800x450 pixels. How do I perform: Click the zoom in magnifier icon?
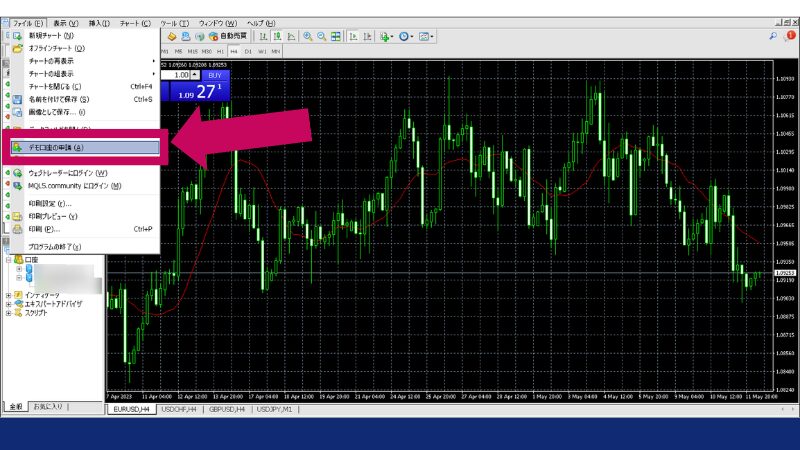(x=307, y=37)
